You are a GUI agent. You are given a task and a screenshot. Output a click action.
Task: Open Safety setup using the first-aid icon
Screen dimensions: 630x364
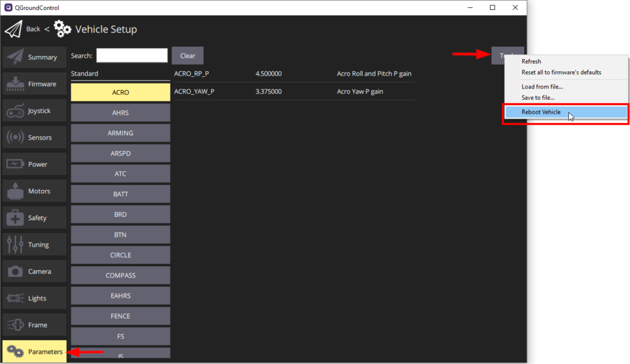coord(15,217)
